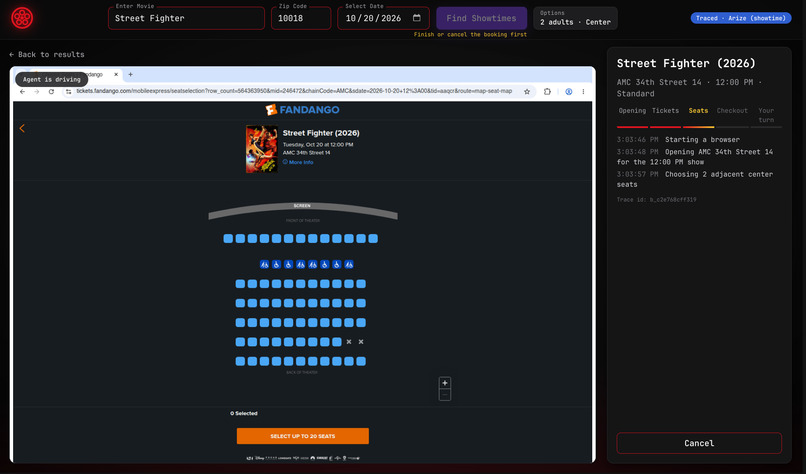Click the last unavailable X seat
Viewport: 806px width, 474px height.
[361, 342]
